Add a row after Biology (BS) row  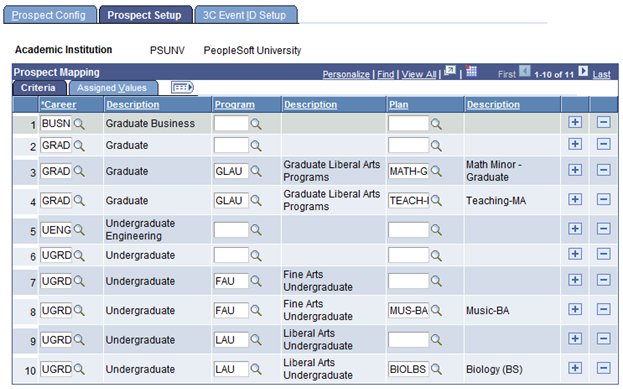(575, 368)
